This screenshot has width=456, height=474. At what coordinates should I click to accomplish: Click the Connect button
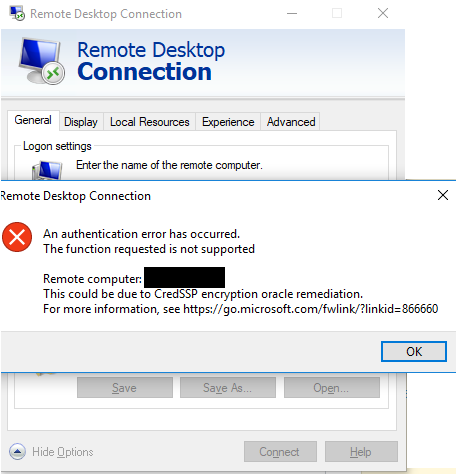tap(280, 452)
